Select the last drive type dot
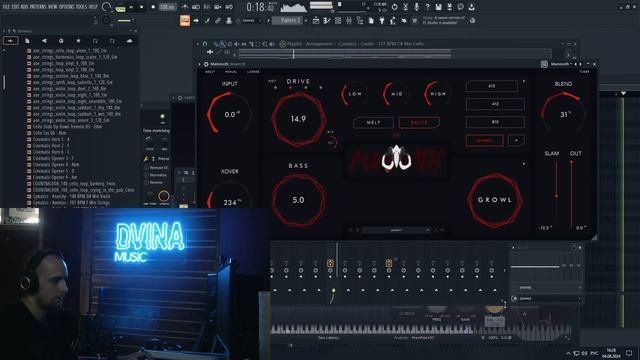The image size is (640, 360). (321, 87)
